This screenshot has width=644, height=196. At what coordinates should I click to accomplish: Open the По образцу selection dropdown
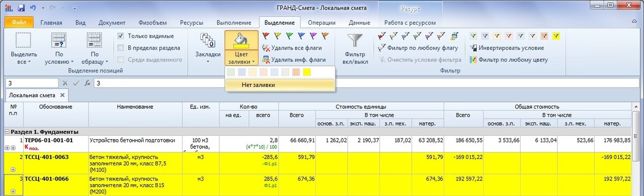point(94,48)
